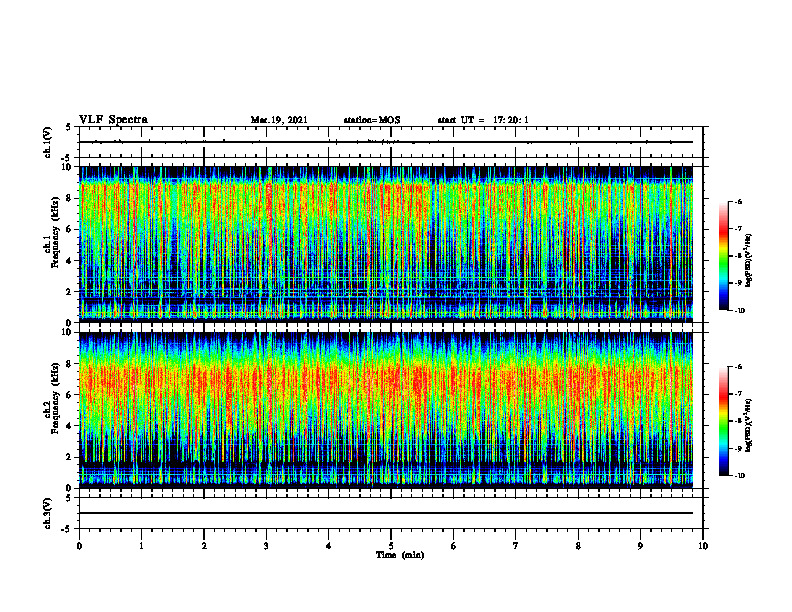Viewport: 792px width, 612px height.
Task: Click the ch.1 colorbar '-6' tick label
Action: (x=739, y=201)
